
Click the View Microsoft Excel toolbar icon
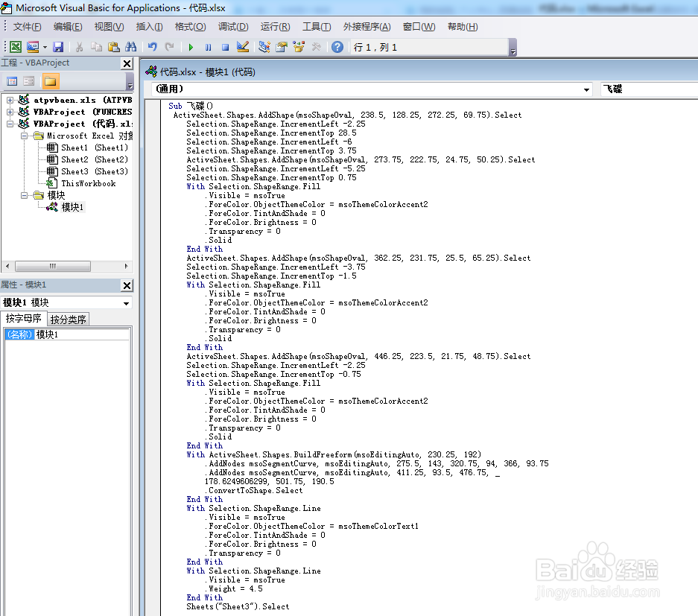[x=16, y=47]
